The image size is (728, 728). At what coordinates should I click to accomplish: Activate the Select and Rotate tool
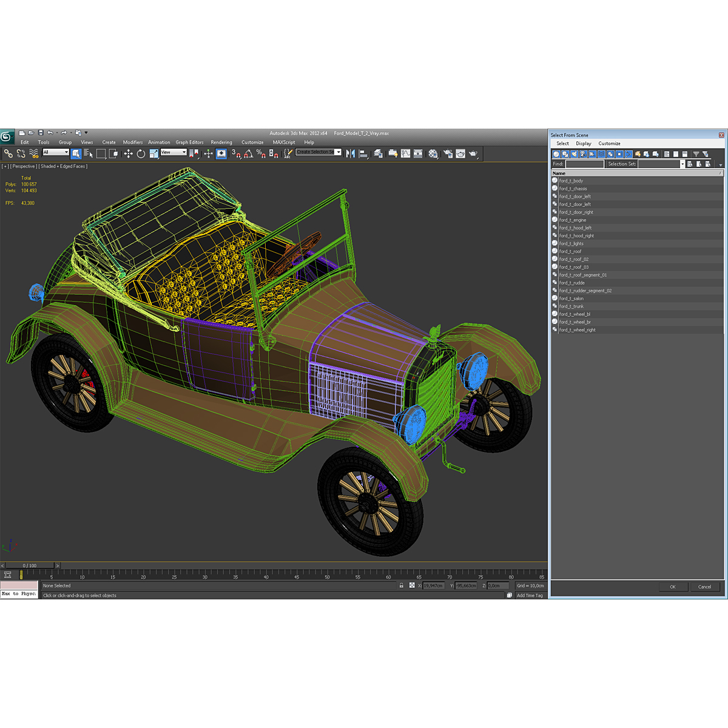click(140, 153)
